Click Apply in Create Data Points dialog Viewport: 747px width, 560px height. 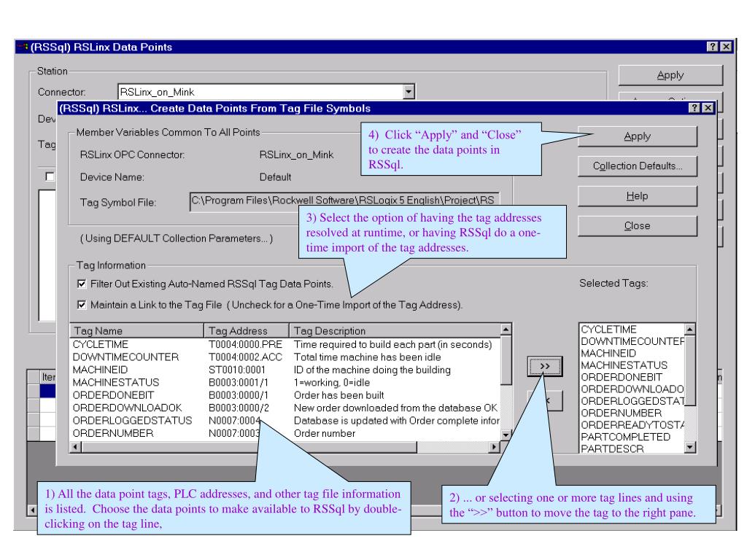tap(637, 136)
